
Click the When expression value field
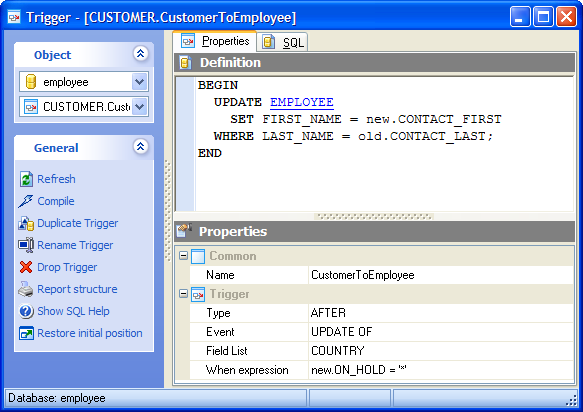click(441, 370)
